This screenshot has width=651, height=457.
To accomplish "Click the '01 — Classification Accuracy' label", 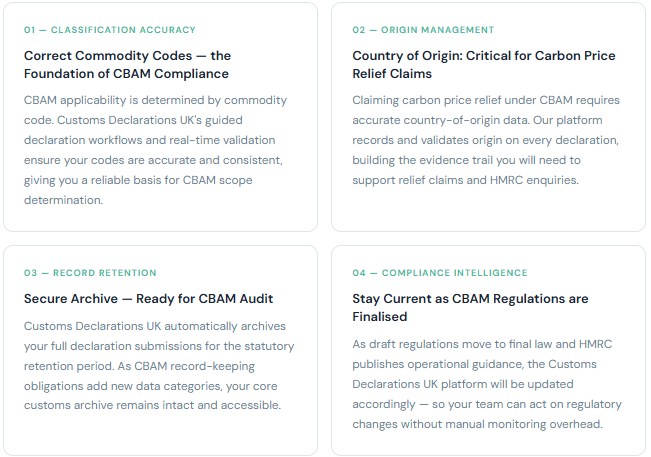I will (110, 30).
